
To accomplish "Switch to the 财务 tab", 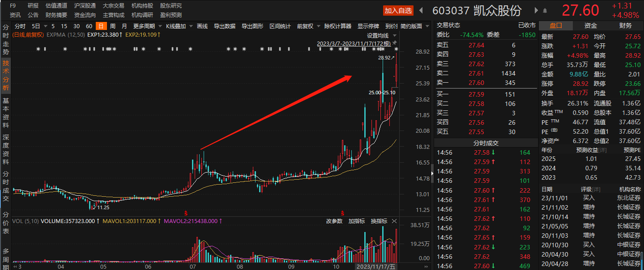I will coord(626,25).
